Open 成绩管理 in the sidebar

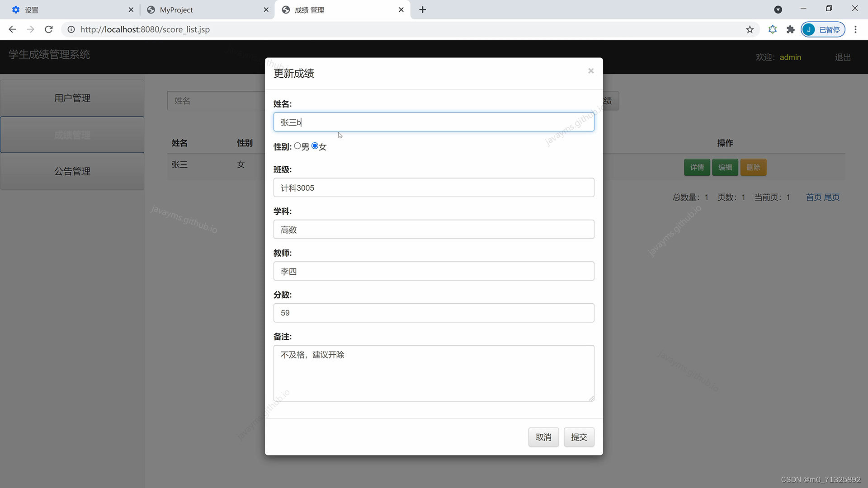(x=72, y=135)
